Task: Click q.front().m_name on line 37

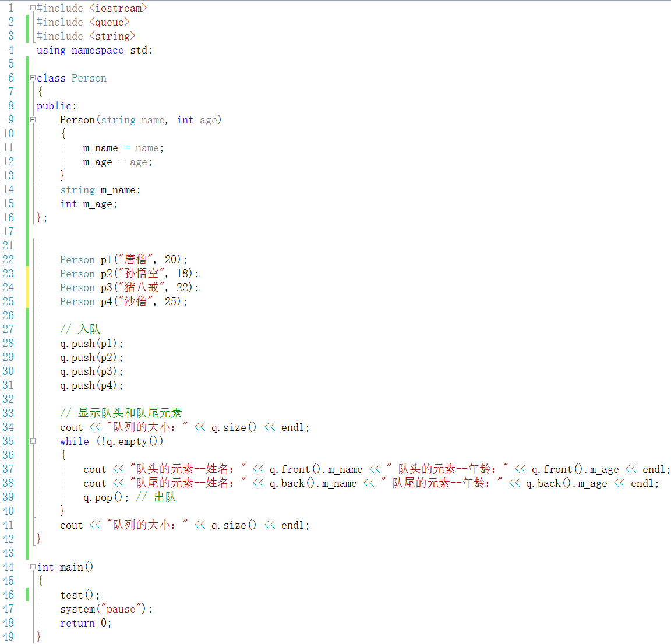Action: click(x=316, y=469)
